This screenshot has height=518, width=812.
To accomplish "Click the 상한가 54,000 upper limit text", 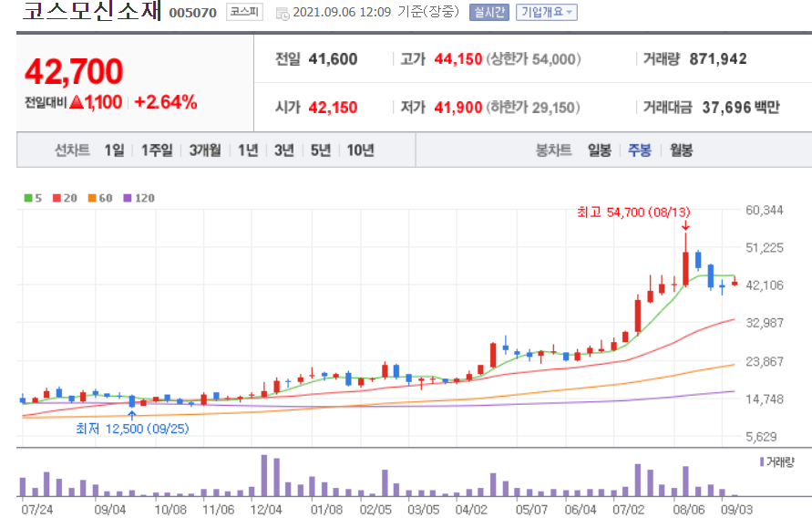I will click(533, 59).
